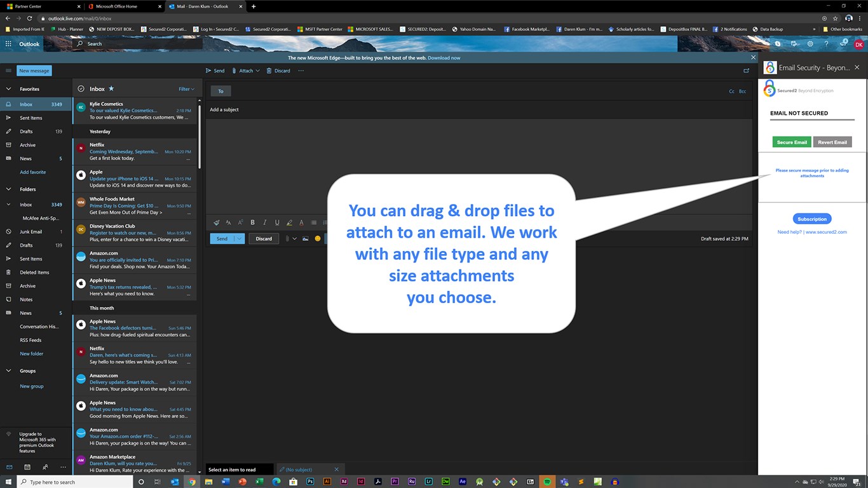Click the blue Subscription button
This screenshot has height=488, width=868.
812,219
